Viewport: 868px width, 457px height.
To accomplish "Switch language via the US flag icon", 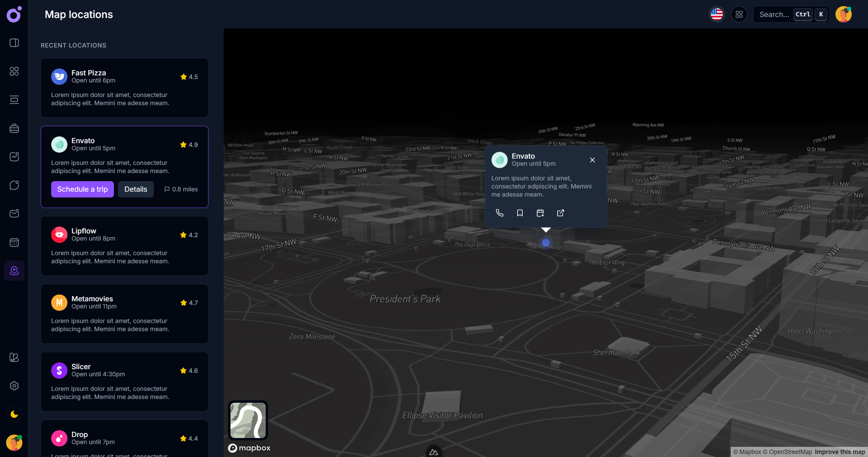I will click(716, 14).
